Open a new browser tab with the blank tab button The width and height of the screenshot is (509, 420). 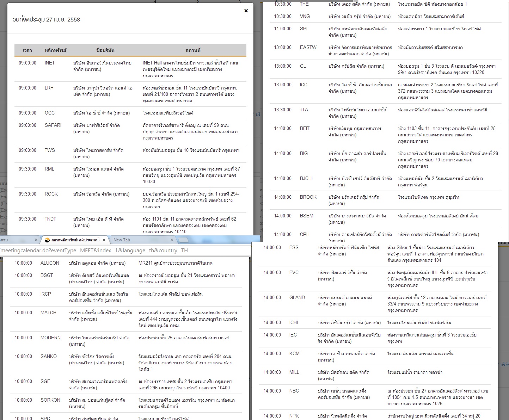tap(183, 240)
